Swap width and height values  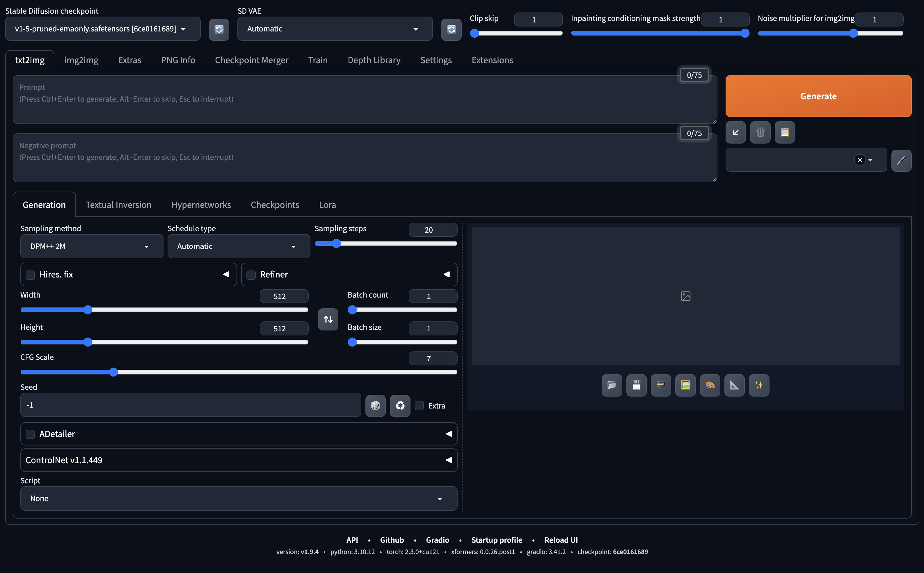328,319
